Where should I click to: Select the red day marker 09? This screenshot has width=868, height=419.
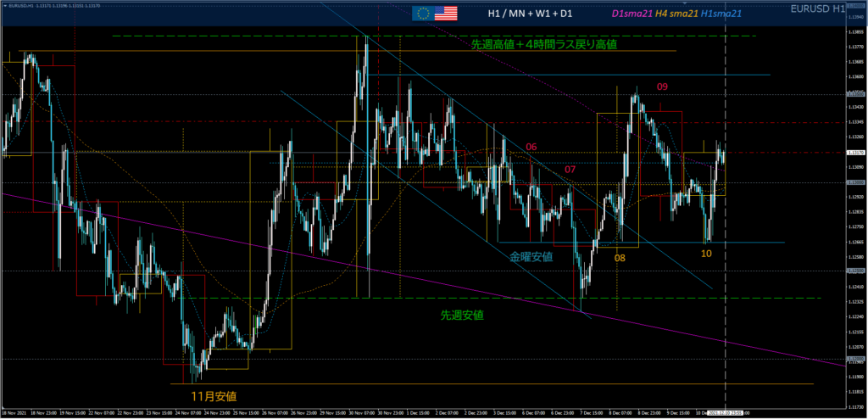pos(662,87)
